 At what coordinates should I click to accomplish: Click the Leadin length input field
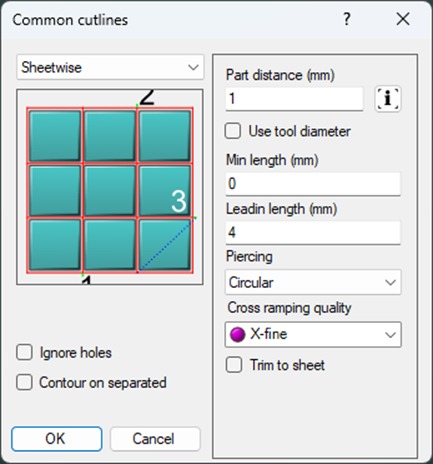(x=313, y=232)
